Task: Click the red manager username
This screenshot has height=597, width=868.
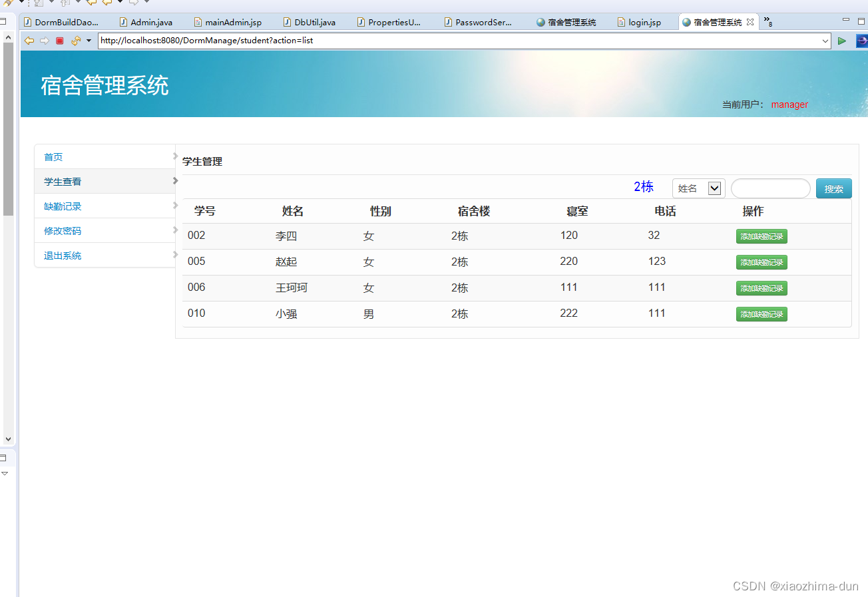Action: [789, 104]
